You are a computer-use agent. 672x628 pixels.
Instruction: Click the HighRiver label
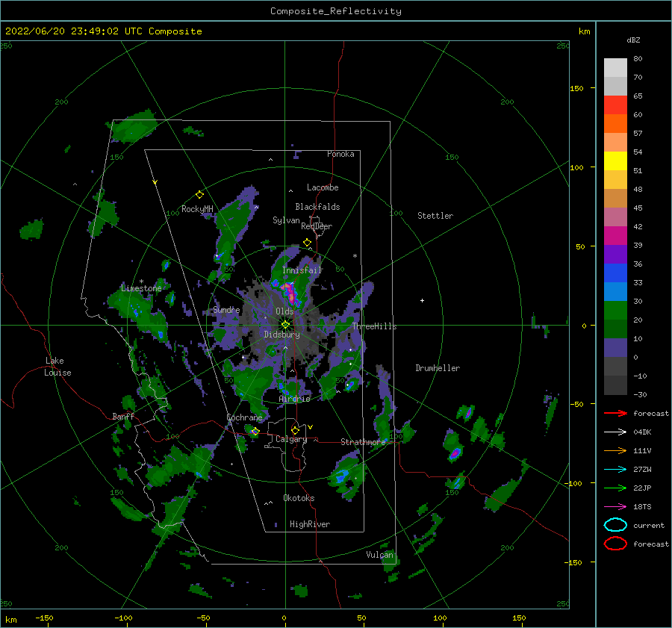click(x=309, y=524)
